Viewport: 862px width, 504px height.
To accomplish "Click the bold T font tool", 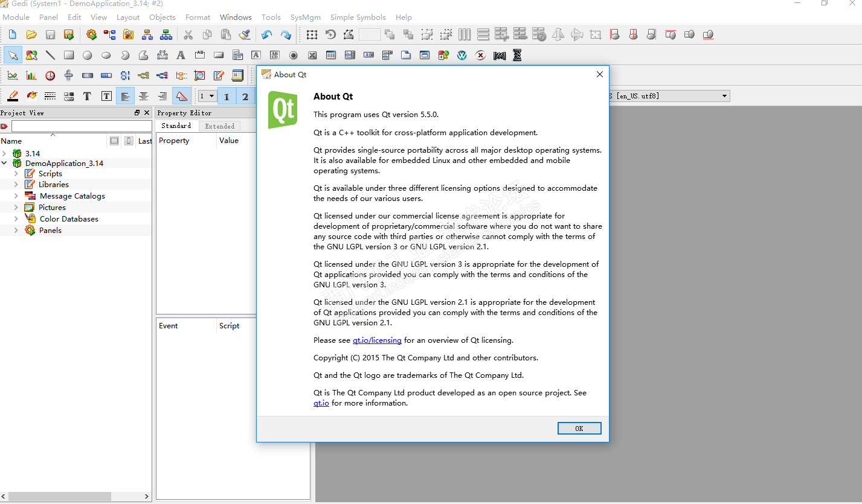I will click(88, 96).
